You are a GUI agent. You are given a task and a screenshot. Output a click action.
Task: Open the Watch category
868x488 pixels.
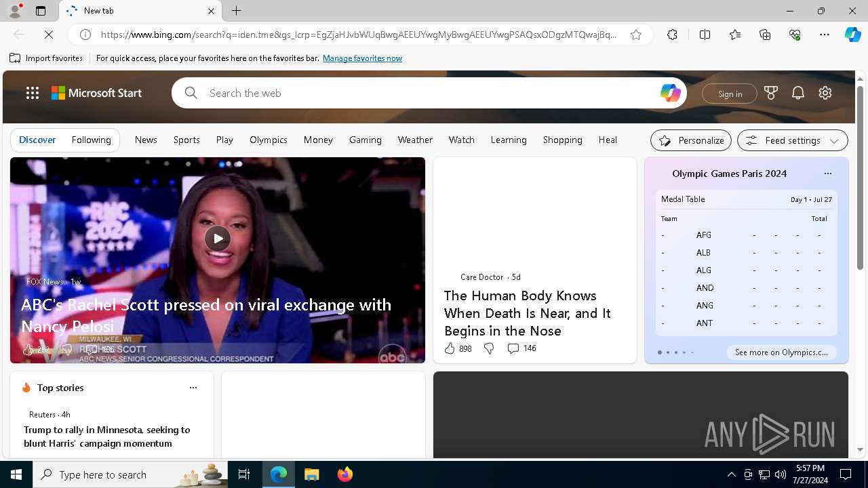[x=462, y=140]
